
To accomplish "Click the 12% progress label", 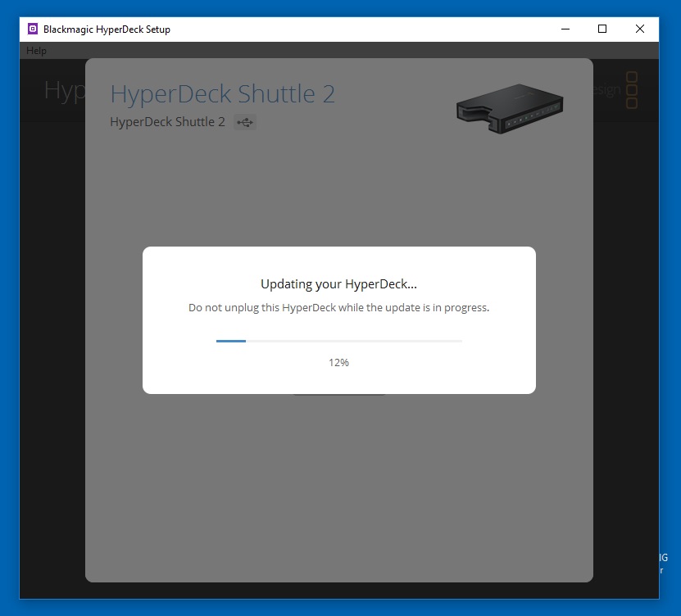I will click(x=338, y=362).
